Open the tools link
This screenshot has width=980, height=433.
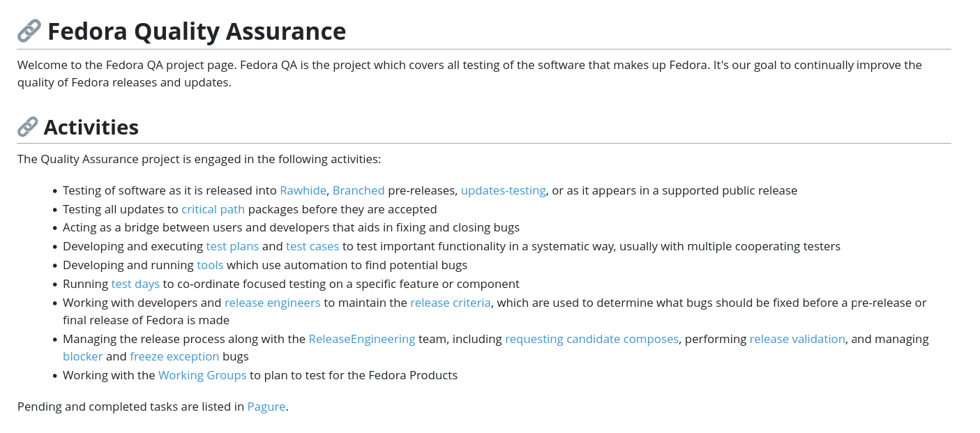pos(210,265)
